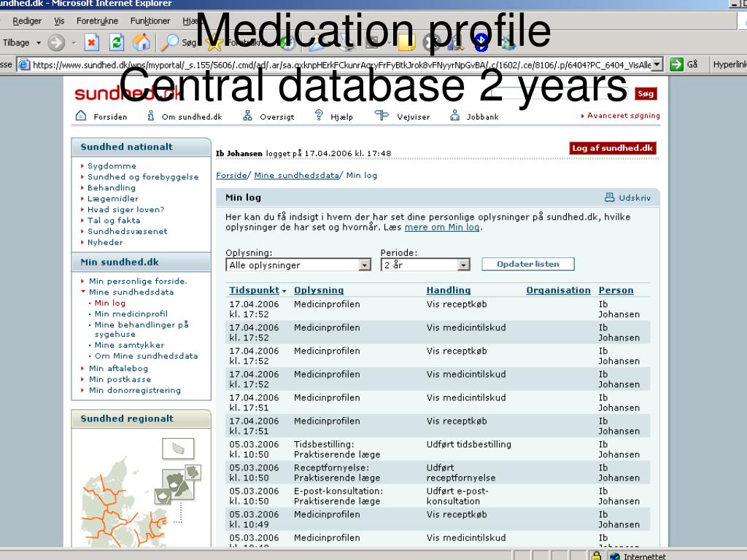Sort by Handling column header
This screenshot has height=560, width=747.
click(x=449, y=290)
